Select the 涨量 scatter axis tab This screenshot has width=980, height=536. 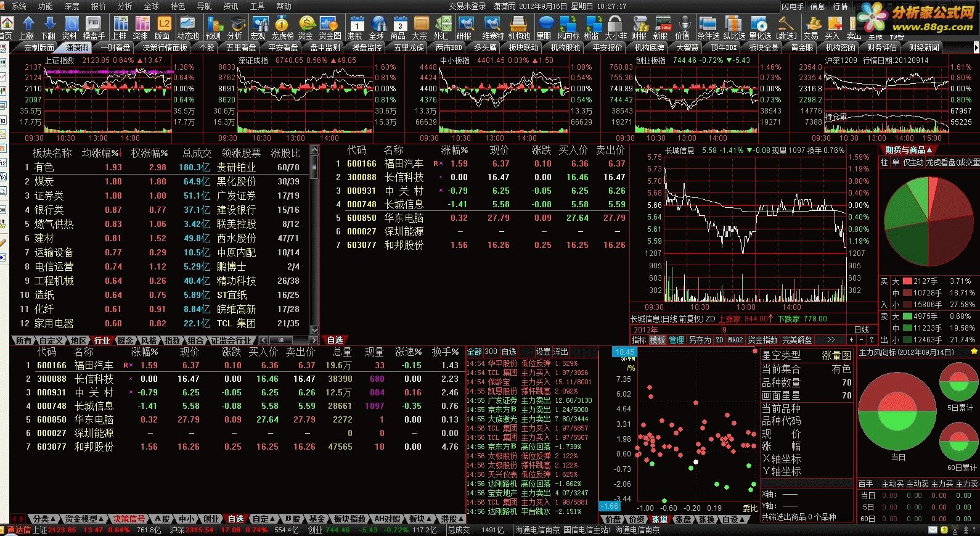[x=659, y=519]
